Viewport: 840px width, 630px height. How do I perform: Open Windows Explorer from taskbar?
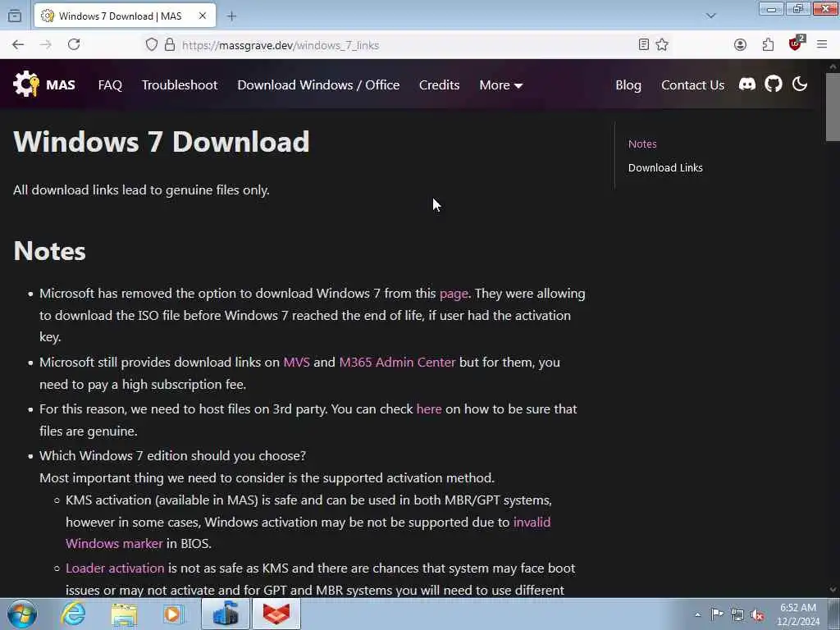click(x=125, y=614)
